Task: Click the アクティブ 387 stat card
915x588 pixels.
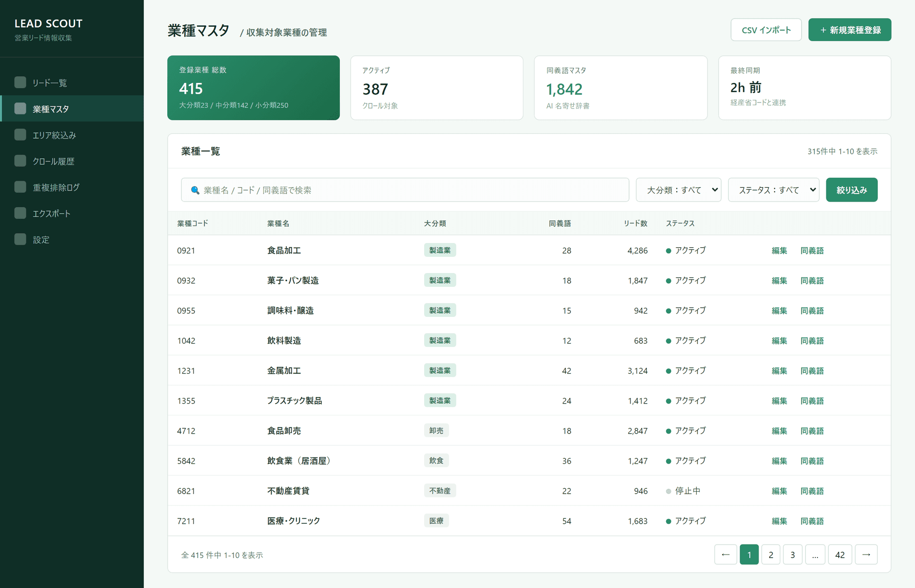Action: (437, 88)
